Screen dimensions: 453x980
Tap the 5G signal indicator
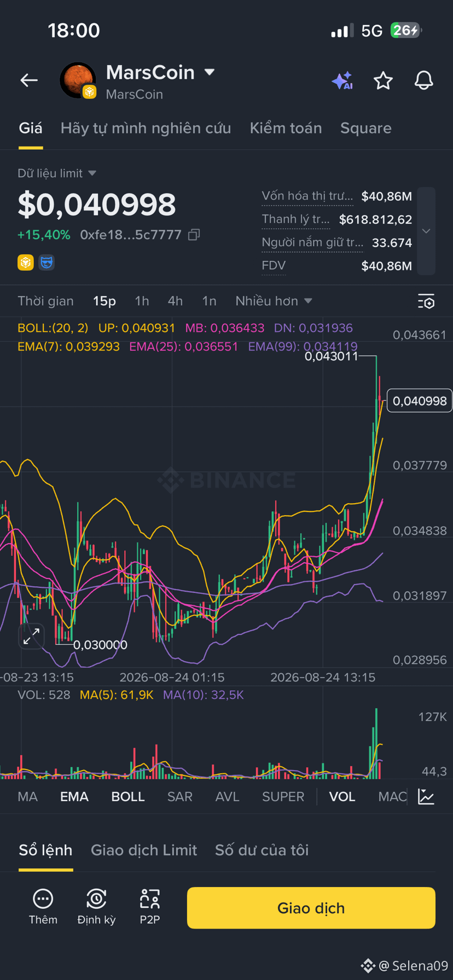click(372, 31)
